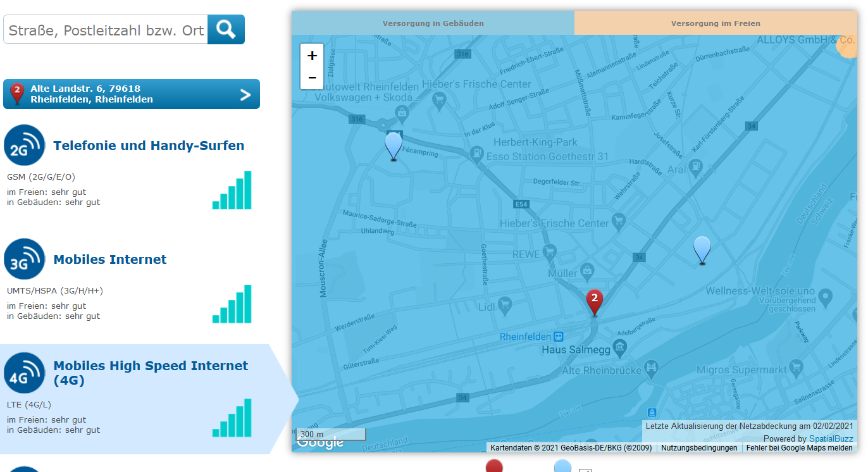Click the Müller shop icon
The image size is (868, 472).
click(586, 271)
